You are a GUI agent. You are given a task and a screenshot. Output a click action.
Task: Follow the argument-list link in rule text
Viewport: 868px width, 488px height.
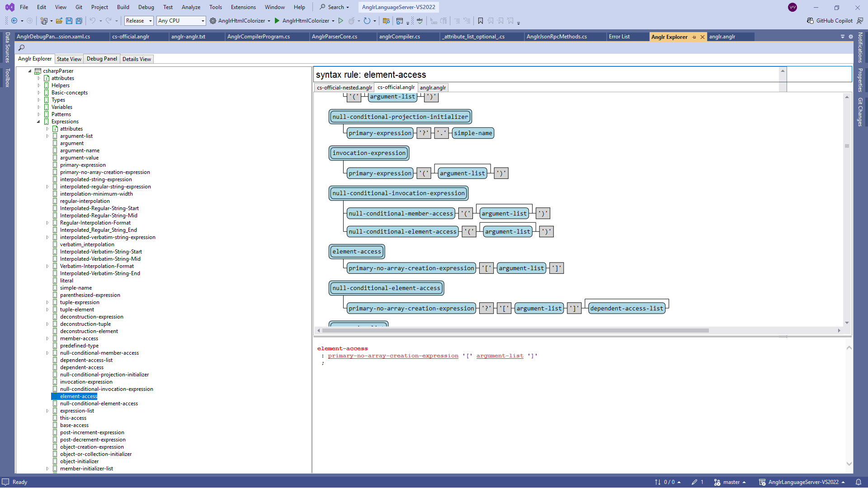click(500, 356)
